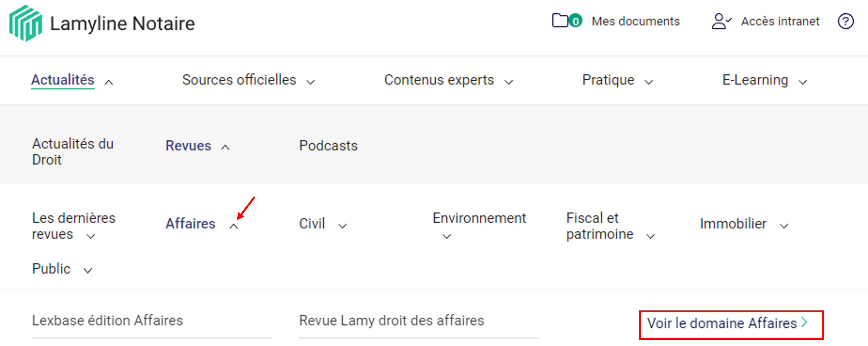Collapse the Affaires section chevron
The width and height of the screenshot is (868, 346).
(x=233, y=226)
